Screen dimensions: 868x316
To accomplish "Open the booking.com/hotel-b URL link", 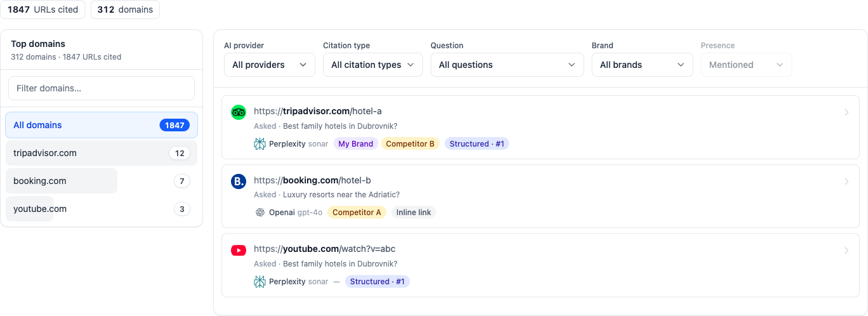I will (312, 180).
